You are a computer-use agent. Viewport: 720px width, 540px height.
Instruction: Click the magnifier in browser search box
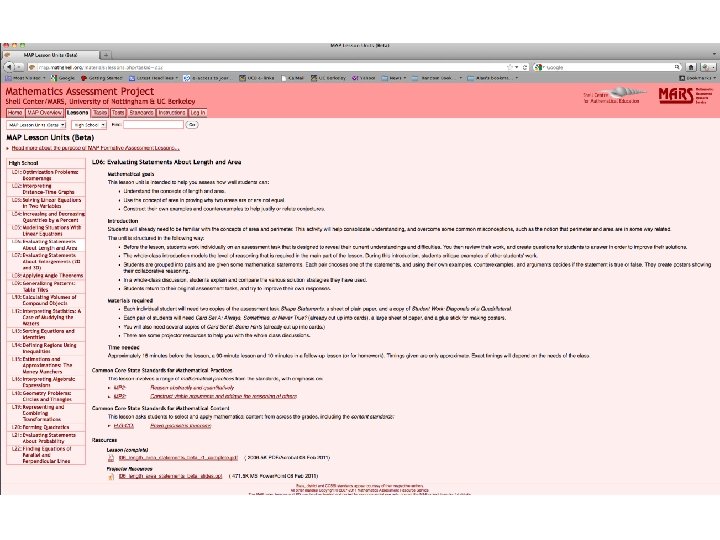click(x=677, y=67)
